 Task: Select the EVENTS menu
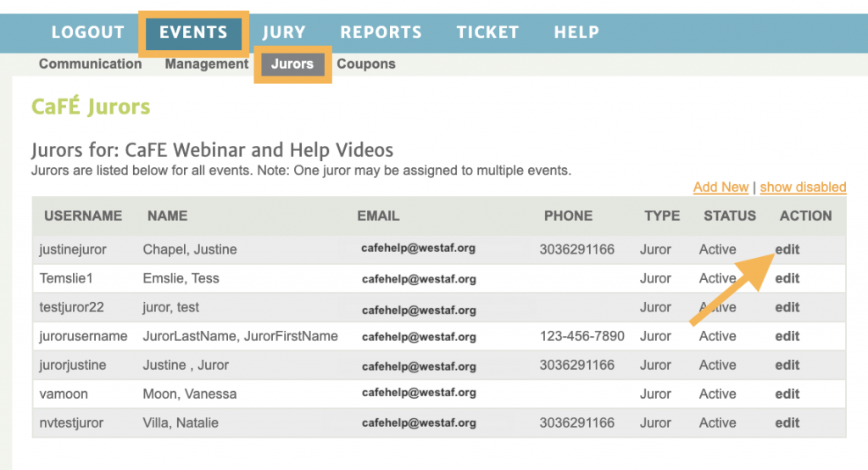pyautogui.click(x=193, y=32)
